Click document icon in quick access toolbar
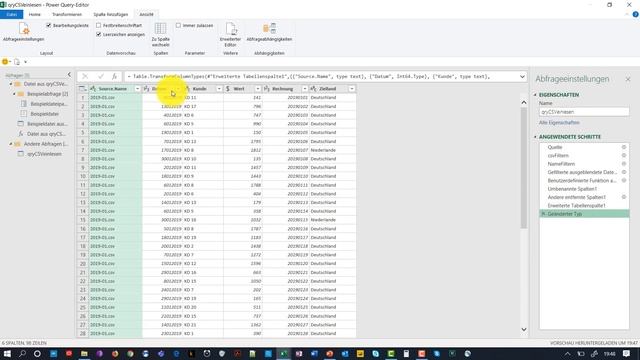The image size is (640, 360). (x=17, y=62)
